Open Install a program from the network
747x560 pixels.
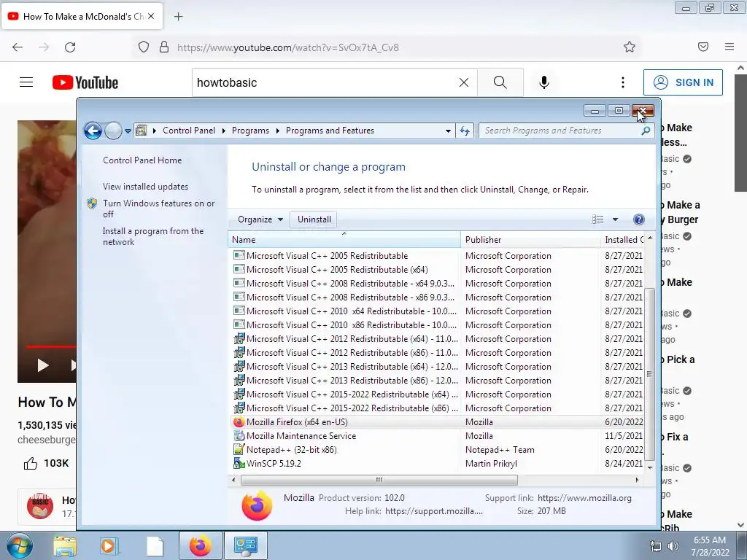153,236
